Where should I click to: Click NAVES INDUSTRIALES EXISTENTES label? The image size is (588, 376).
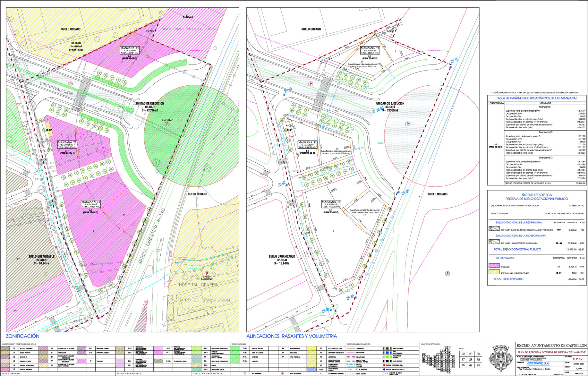coord(188,29)
